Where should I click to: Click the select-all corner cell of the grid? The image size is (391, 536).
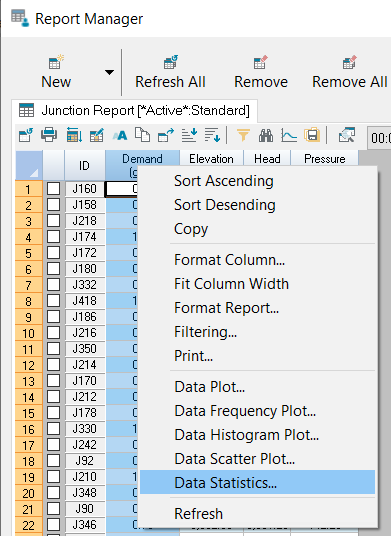click(29, 165)
